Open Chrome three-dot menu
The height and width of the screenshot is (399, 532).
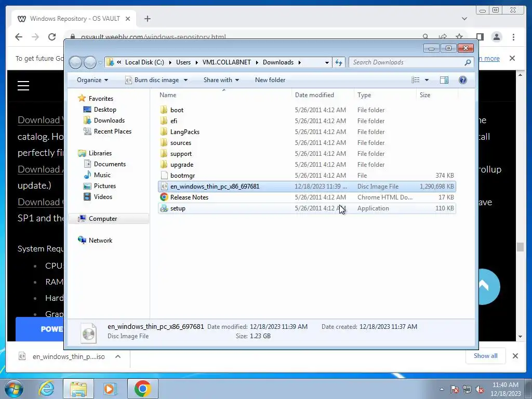(x=513, y=37)
